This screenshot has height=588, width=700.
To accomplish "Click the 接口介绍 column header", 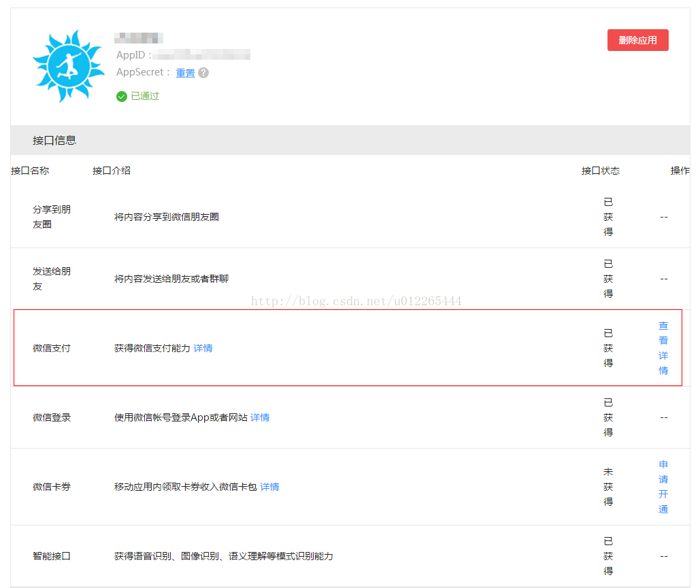I will tap(111, 171).
